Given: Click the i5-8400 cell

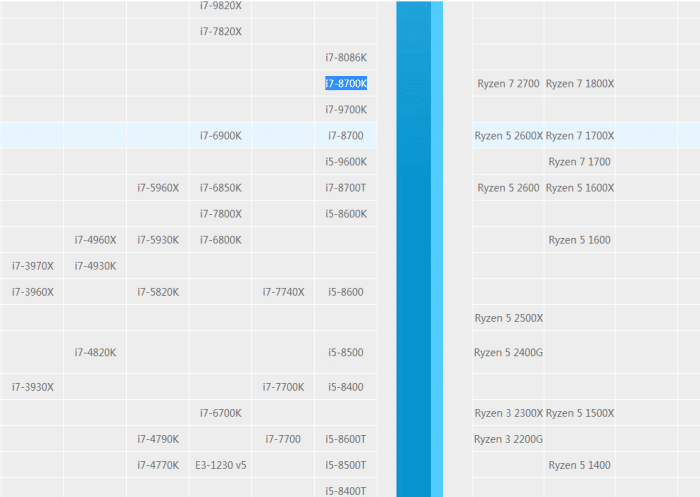Looking at the screenshot, I should (346, 387).
